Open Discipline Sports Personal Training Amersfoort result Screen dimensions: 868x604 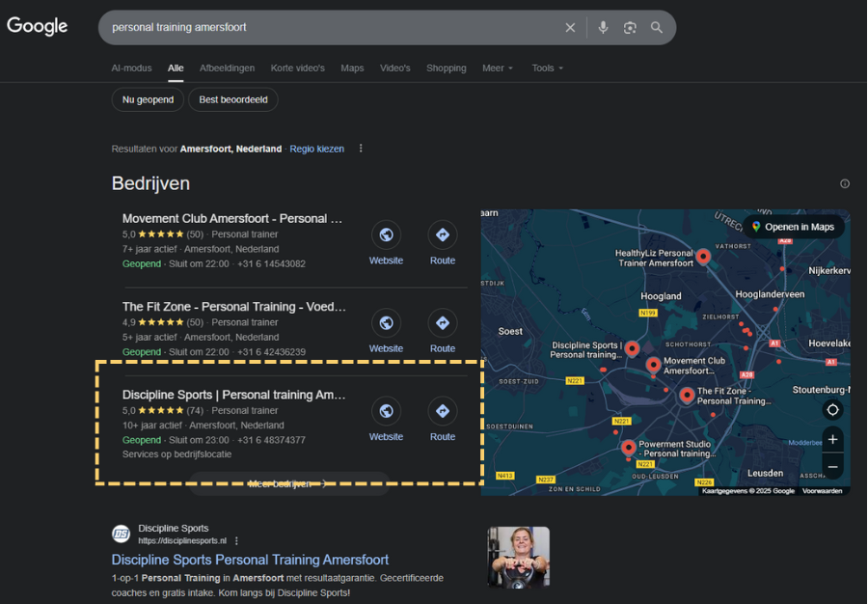click(250, 560)
